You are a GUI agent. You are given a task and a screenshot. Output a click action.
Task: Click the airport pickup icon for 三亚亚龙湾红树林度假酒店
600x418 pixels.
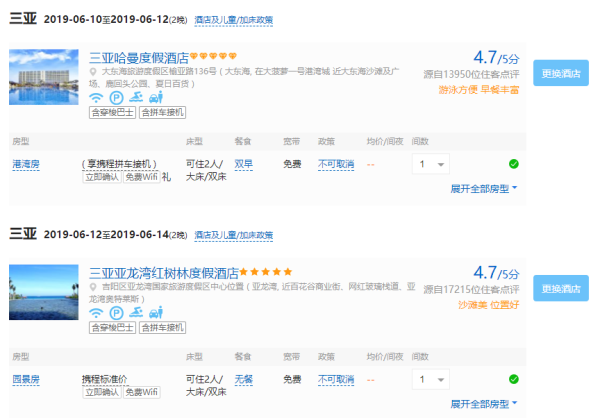pos(156,313)
